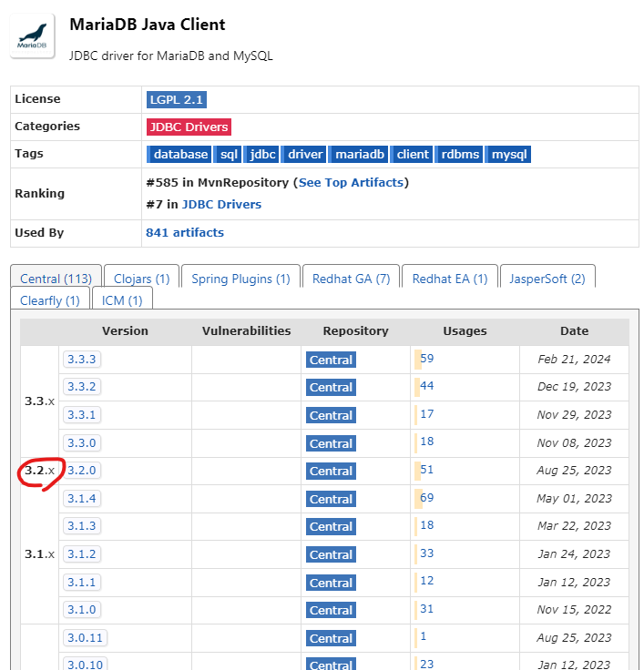Open version 3.1.4
Image resolution: width=644 pixels, height=670 pixels.
[82, 498]
